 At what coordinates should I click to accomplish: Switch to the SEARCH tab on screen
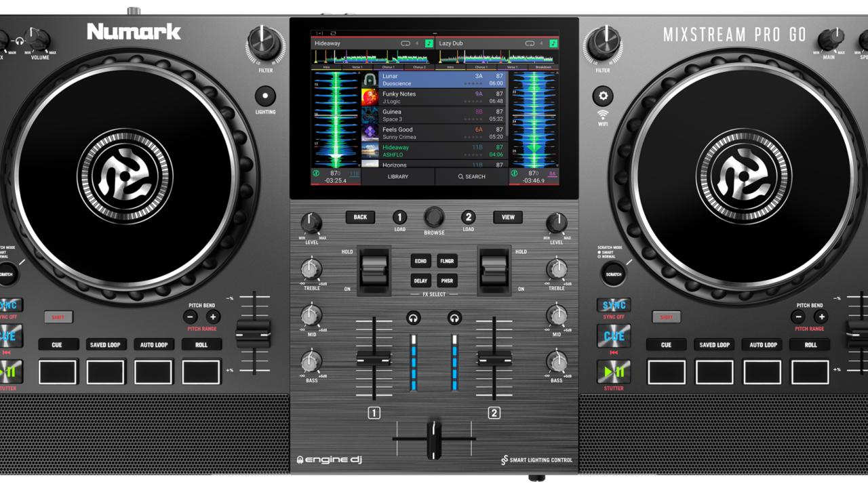point(472,176)
